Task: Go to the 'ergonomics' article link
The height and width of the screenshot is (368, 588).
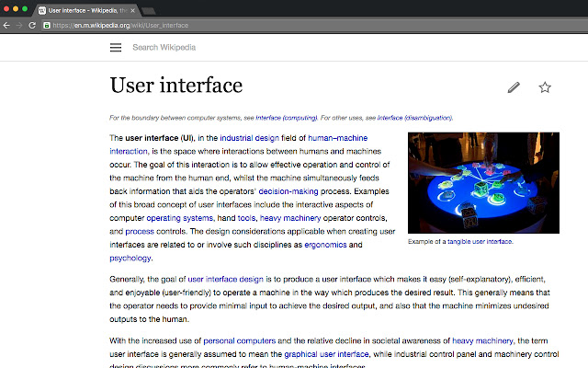Action: tap(324, 245)
